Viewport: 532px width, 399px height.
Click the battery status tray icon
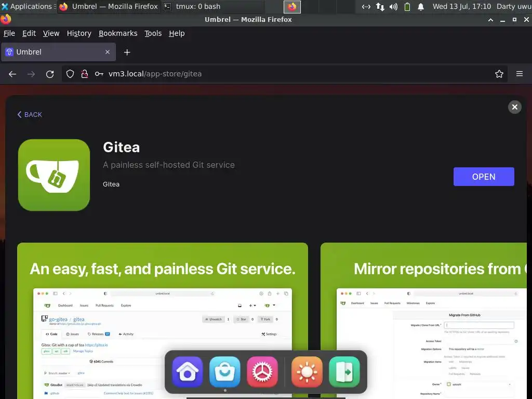point(407,7)
